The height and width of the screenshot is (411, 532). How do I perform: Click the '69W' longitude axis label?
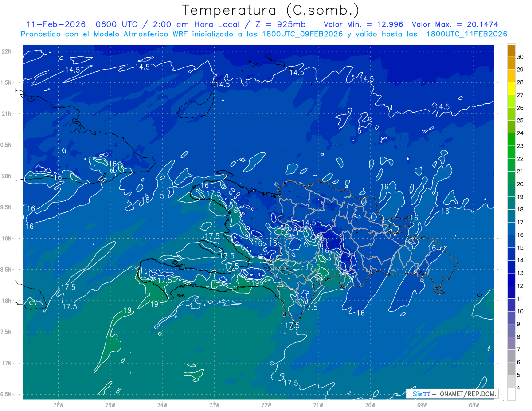click(422, 405)
